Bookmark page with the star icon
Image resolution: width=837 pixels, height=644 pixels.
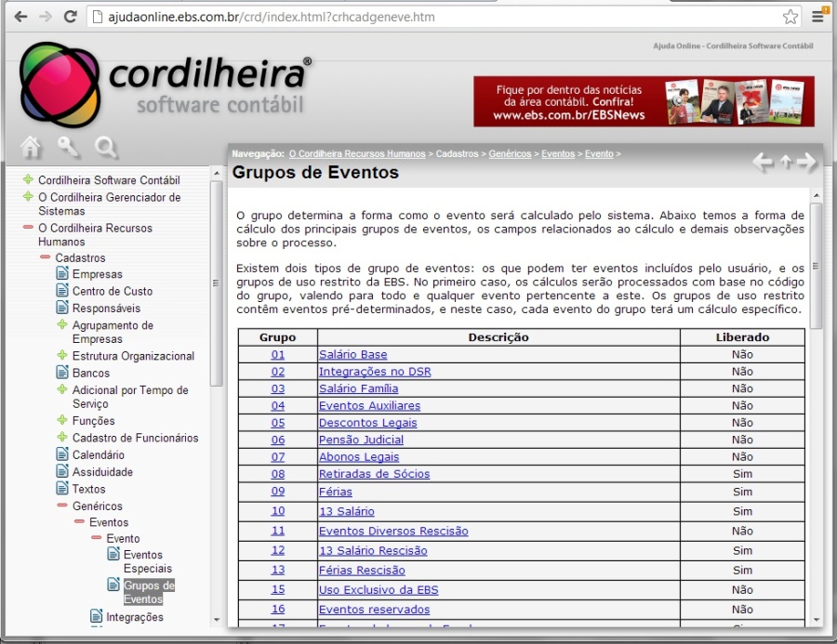point(790,17)
